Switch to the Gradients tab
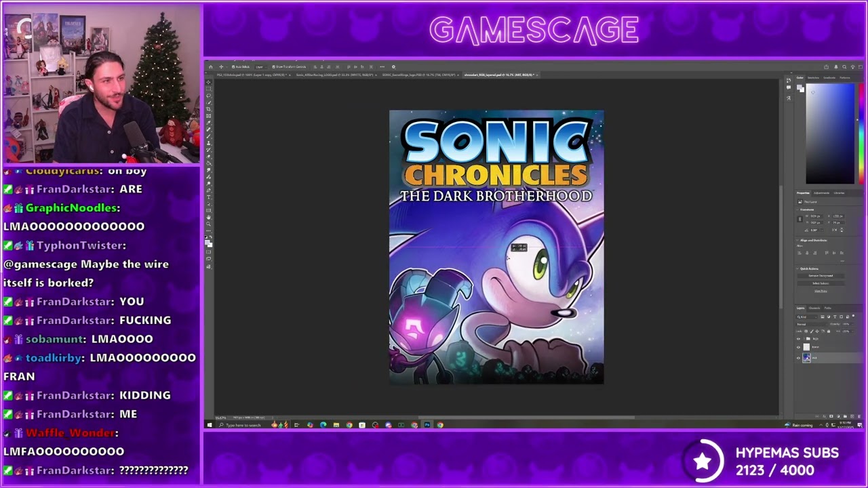This screenshot has height=488, width=868. tap(829, 77)
